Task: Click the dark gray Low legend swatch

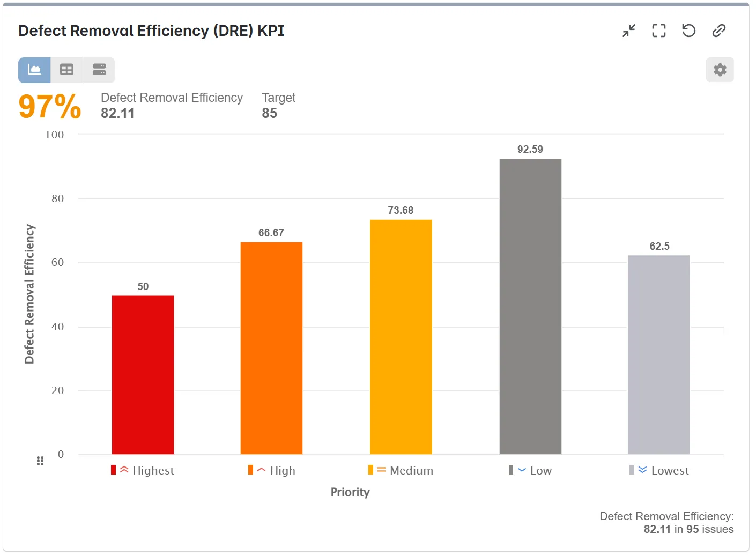Action: click(511, 470)
